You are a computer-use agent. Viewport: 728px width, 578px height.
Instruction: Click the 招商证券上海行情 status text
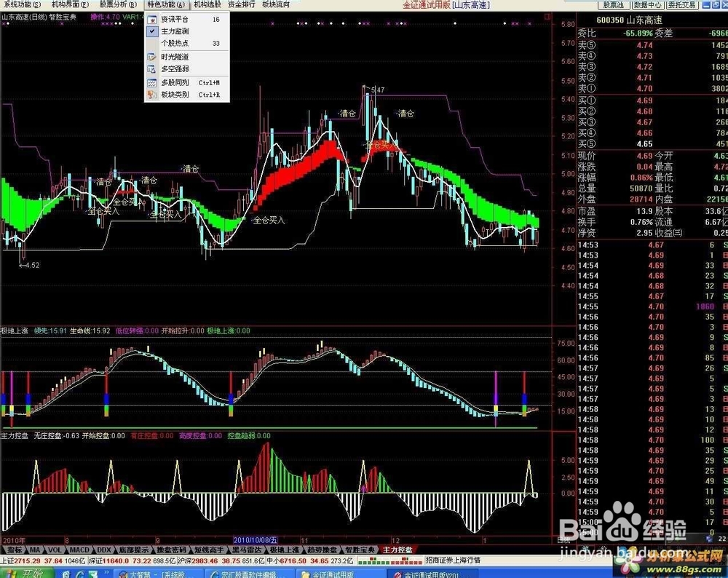point(452,561)
